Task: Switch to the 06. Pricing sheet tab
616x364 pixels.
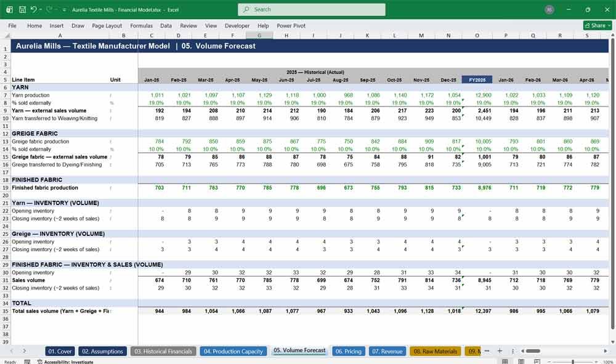Action: pos(349,352)
